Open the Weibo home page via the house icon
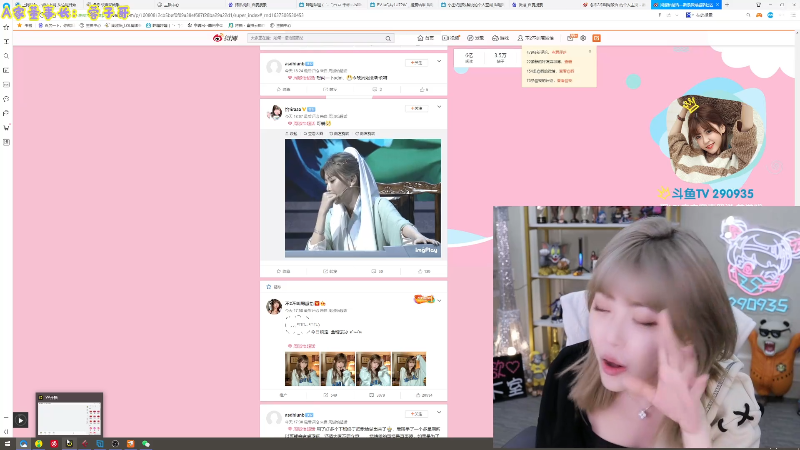Screen dimensions: 800x450 [x=426, y=38]
